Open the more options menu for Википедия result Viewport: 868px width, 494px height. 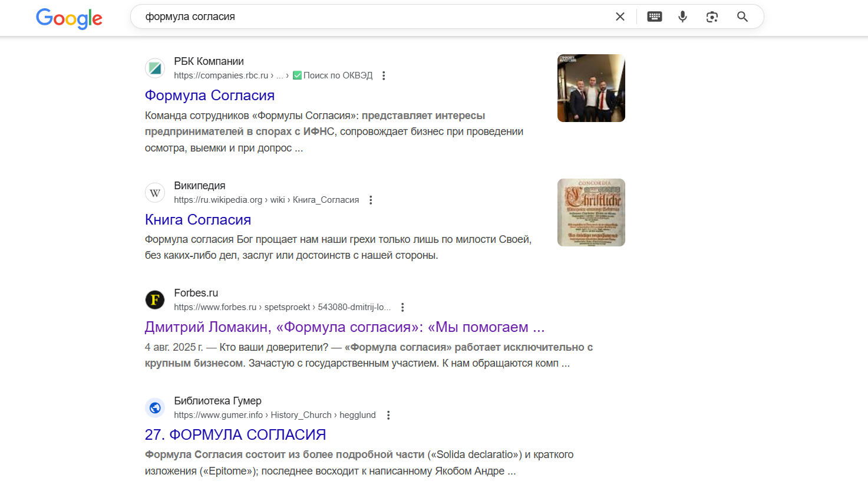coord(371,200)
